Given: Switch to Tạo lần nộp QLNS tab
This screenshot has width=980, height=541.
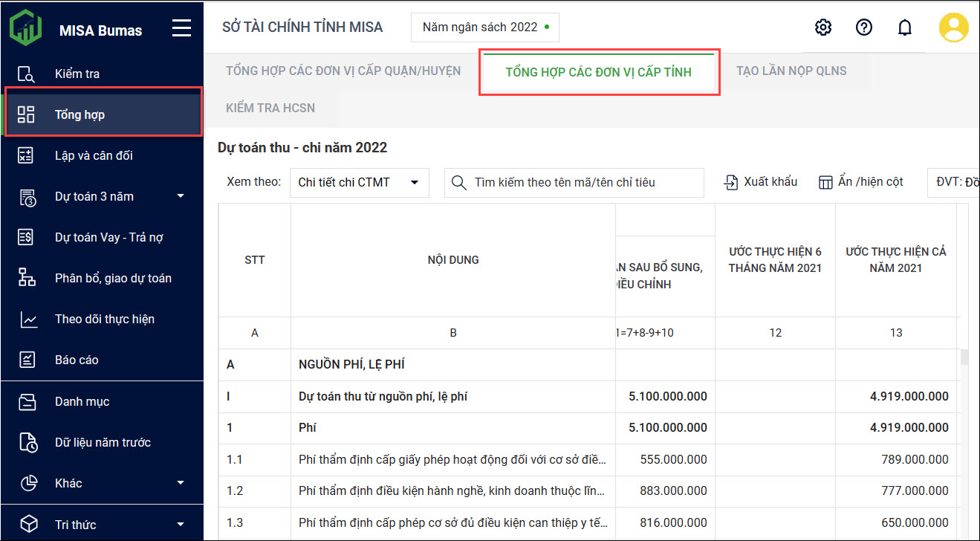Looking at the screenshot, I should click(x=791, y=71).
